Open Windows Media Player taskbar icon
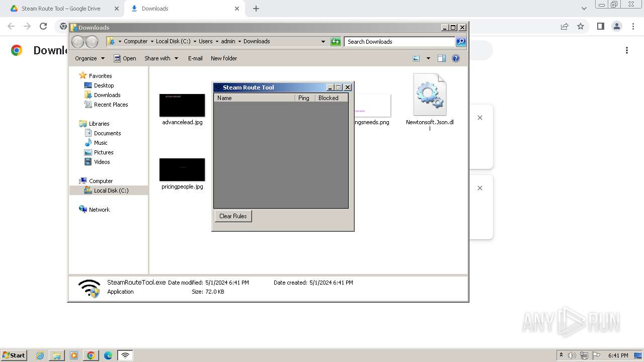644x362 pixels. (x=74, y=355)
